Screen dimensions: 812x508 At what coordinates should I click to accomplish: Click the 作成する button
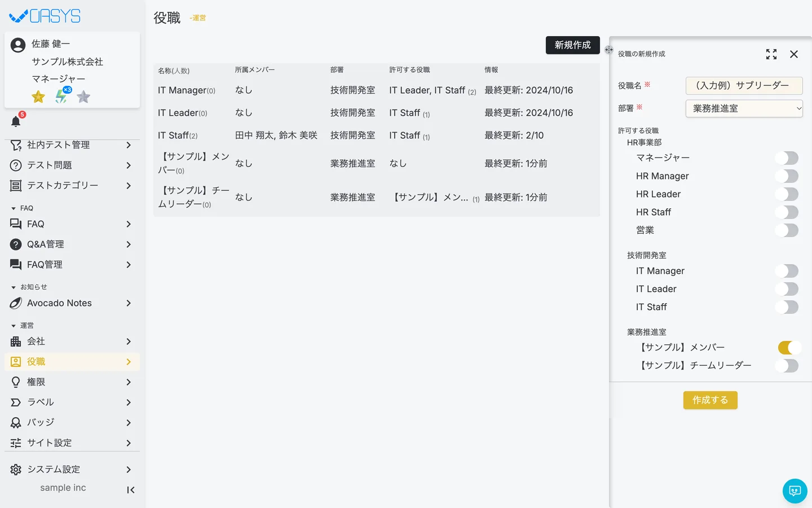pos(710,400)
